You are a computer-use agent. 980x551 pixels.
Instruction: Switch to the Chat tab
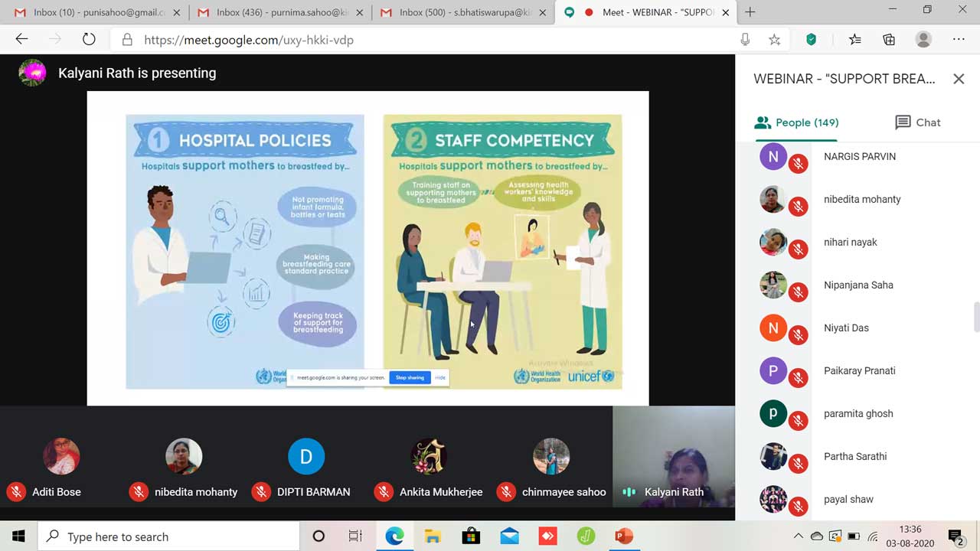(x=917, y=122)
